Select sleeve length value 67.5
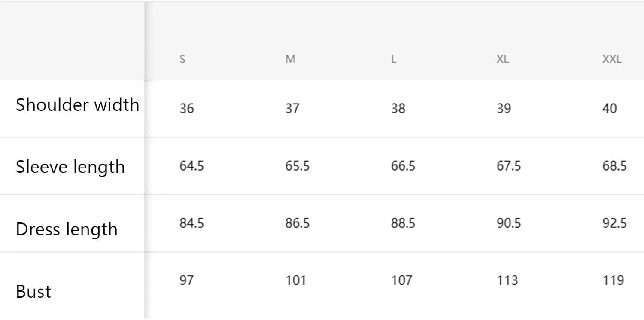This screenshot has height=320, width=644. coord(509,166)
